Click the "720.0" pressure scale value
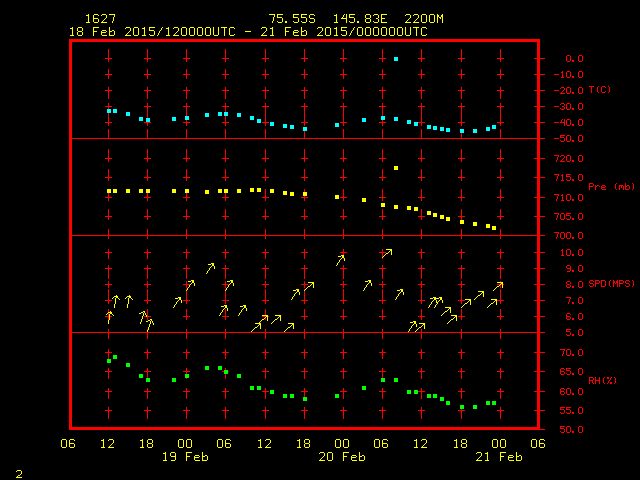This screenshot has width=640, height=480. [x=569, y=158]
